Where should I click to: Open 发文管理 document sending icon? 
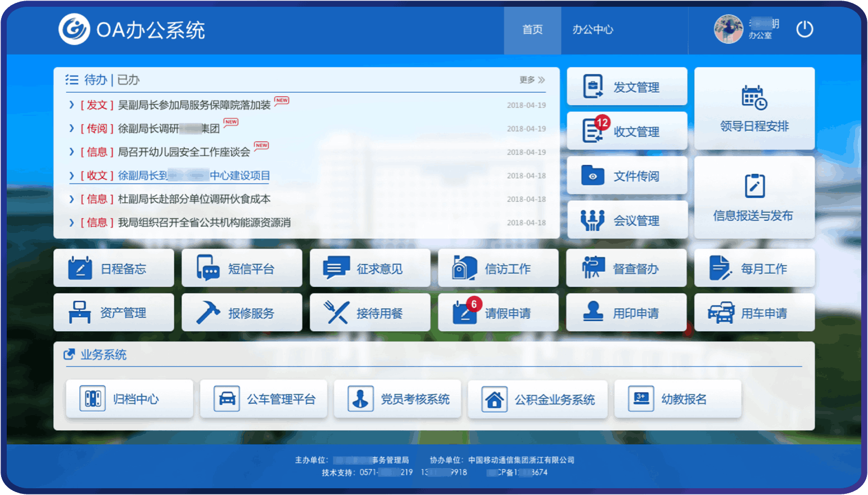point(593,87)
